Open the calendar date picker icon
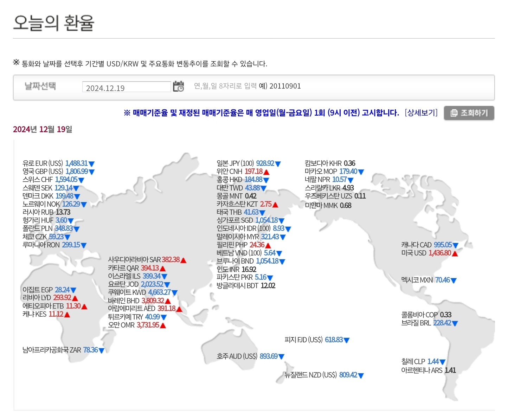The height and width of the screenshot is (420, 514). pos(179,86)
